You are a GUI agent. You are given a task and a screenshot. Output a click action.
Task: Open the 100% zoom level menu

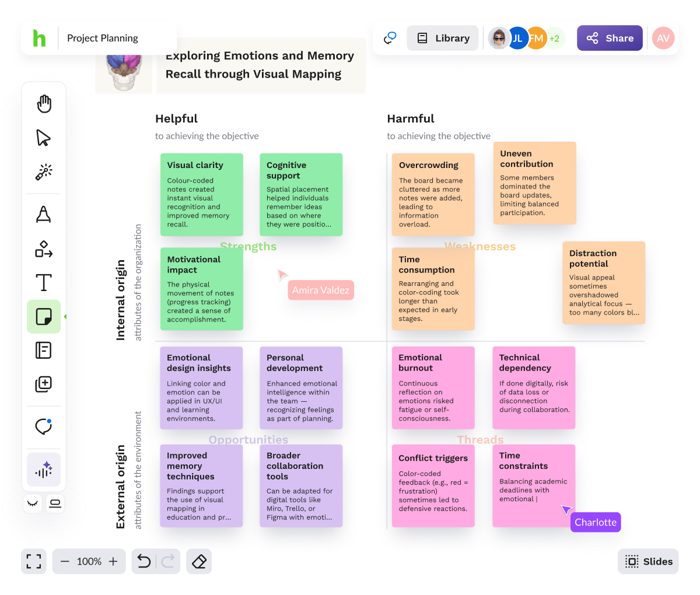89,562
